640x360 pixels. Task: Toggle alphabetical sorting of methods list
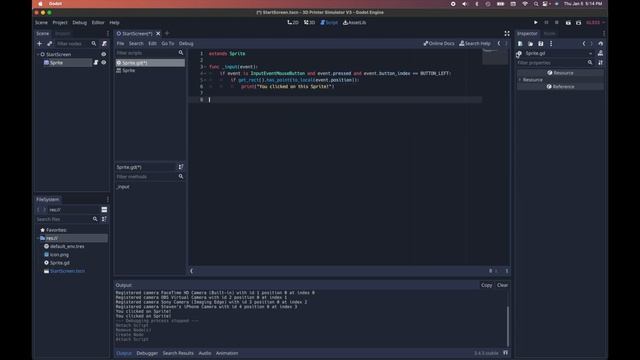coord(180,167)
